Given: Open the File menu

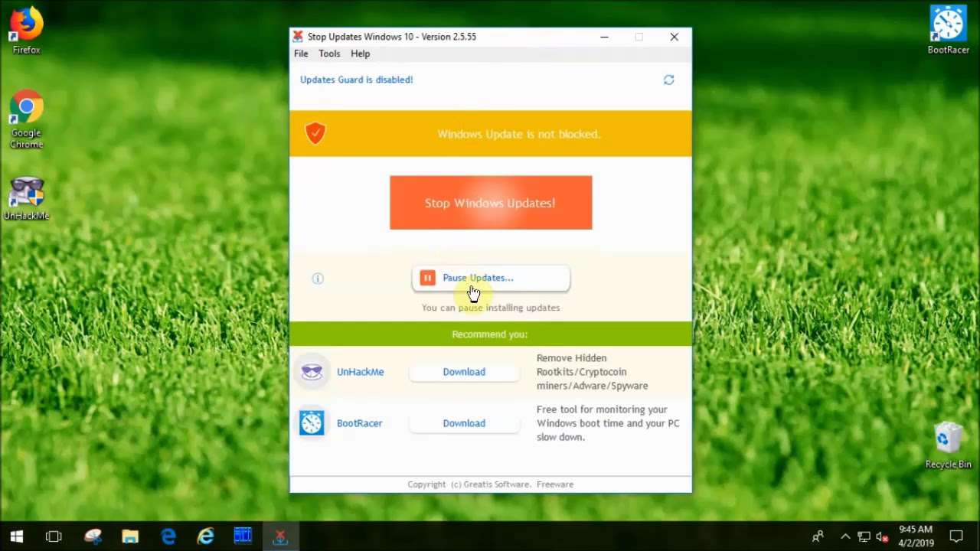Looking at the screenshot, I should 301,54.
